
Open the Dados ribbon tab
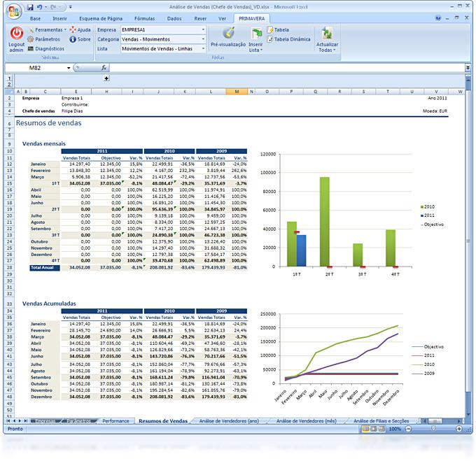(x=174, y=18)
